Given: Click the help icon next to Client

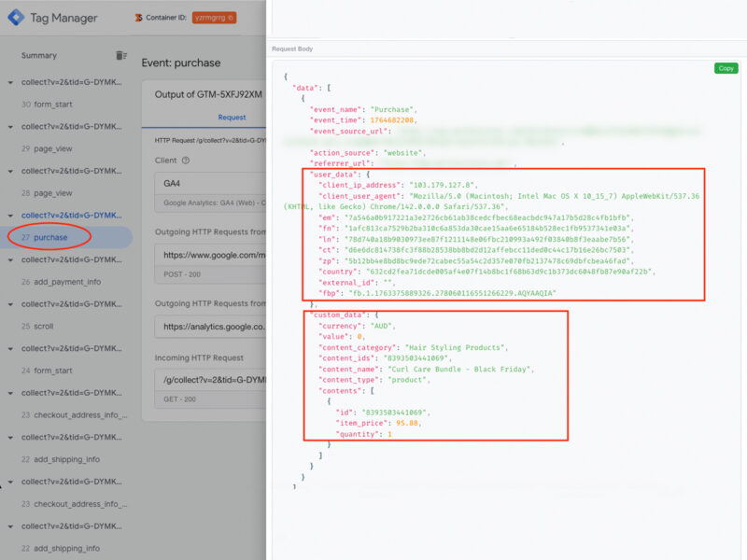Looking at the screenshot, I should pos(185,160).
